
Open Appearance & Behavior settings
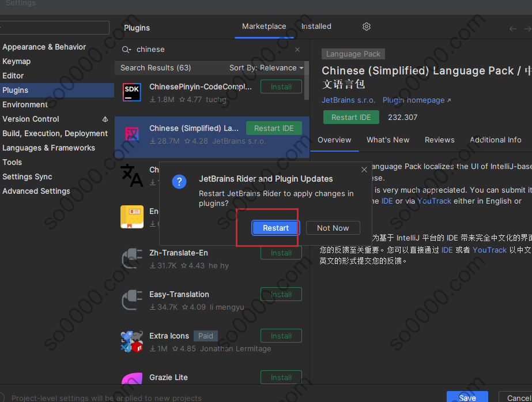pyautogui.click(x=44, y=47)
